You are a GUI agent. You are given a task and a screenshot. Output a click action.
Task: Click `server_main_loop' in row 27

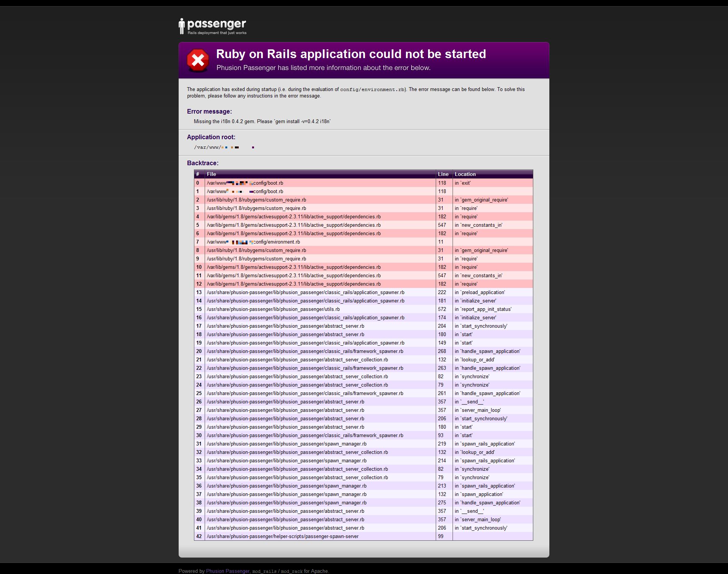[478, 410]
